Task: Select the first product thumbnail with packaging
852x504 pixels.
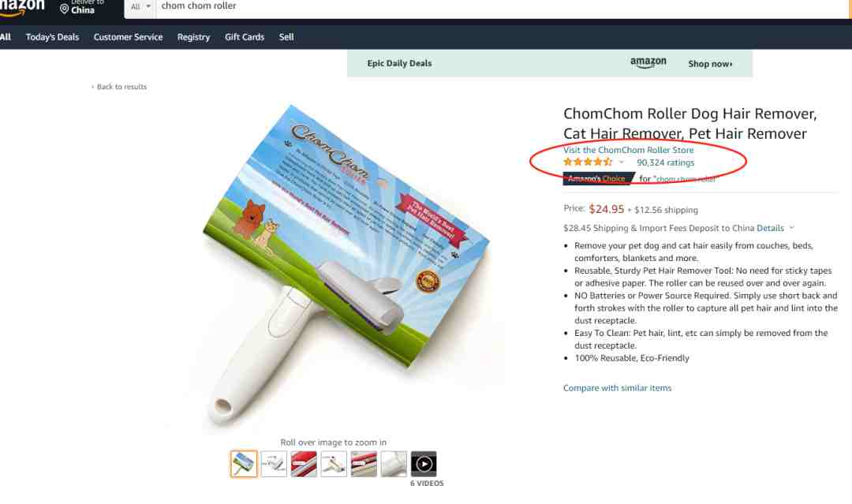Action: [x=244, y=465]
